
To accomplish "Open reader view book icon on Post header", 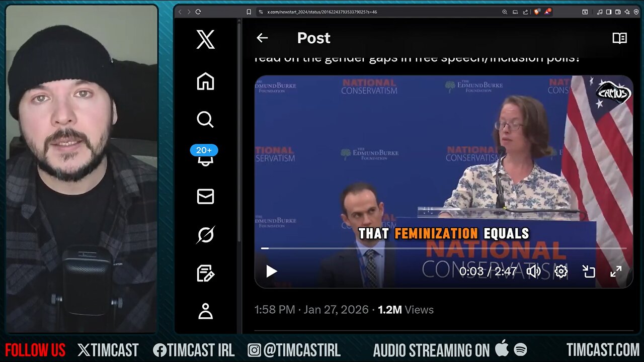I will pos(619,38).
